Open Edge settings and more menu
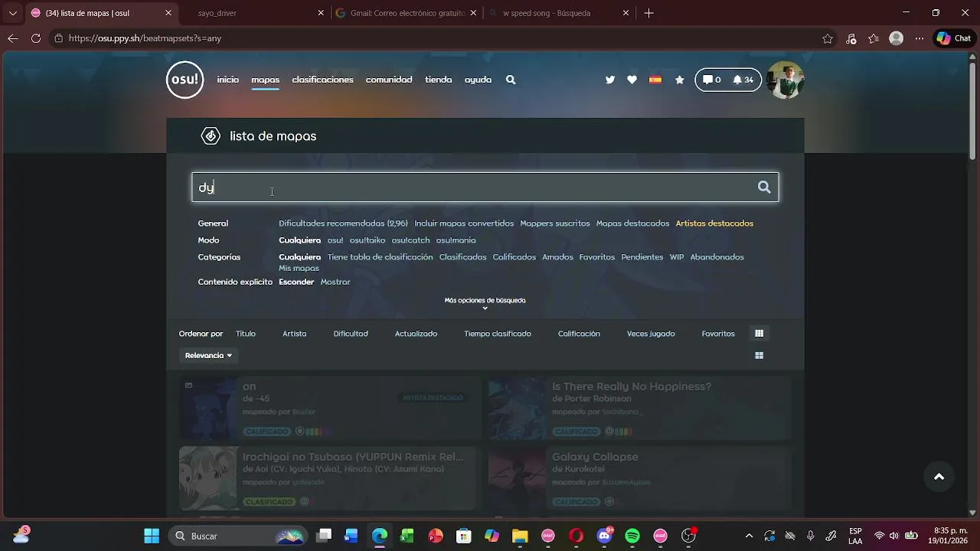 click(920, 38)
